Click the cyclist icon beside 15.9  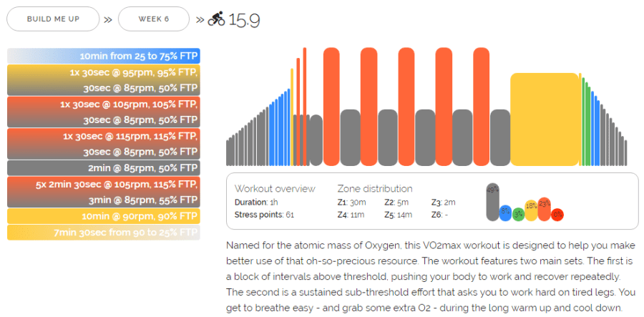pyautogui.click(x=216, y=20)
